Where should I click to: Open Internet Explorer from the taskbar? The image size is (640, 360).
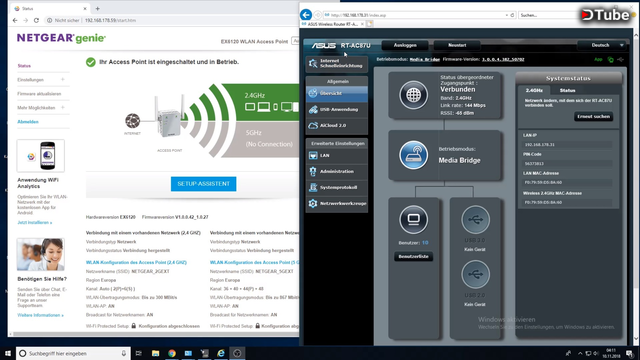(x=221, y=353)
